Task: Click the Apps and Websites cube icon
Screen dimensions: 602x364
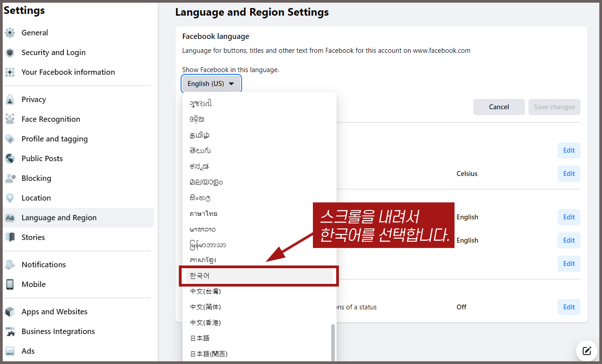Action: pyautogui.click(x=10, y=312)
